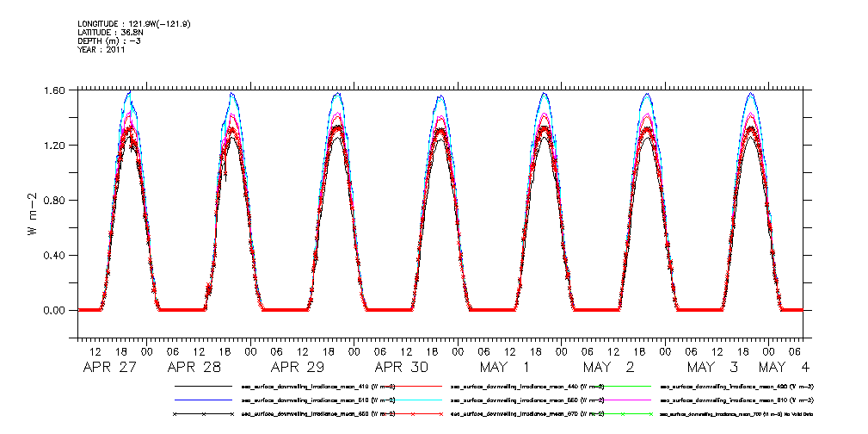Image resolution: width=868 pixels, height=434 pixels.
Task: Click the LONGITUDE : 121.9W header line
Action: 134,24
